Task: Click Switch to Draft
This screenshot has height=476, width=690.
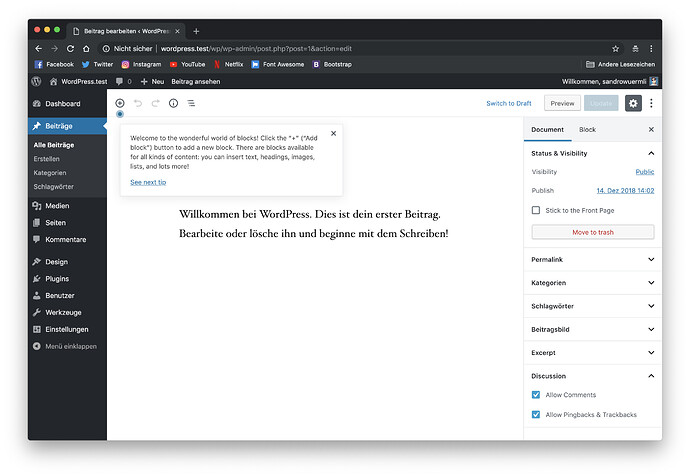Action: tap(509, 103)
